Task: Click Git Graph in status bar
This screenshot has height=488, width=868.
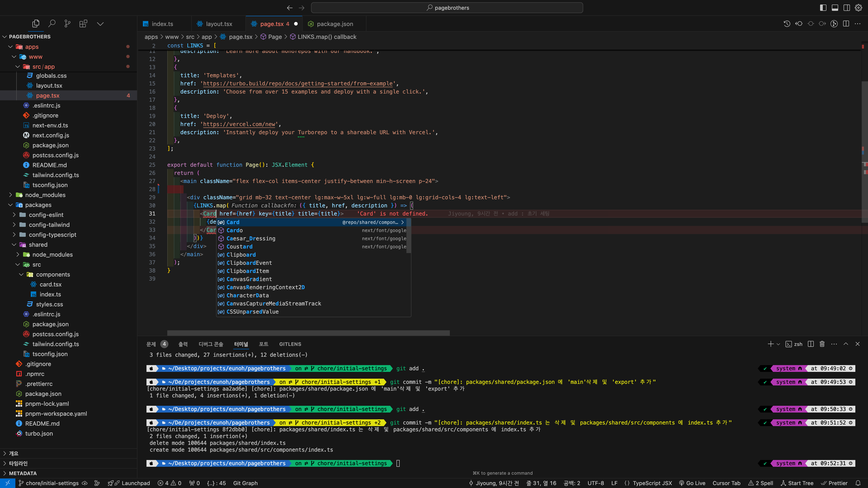Action: click(x=245, y=483)
